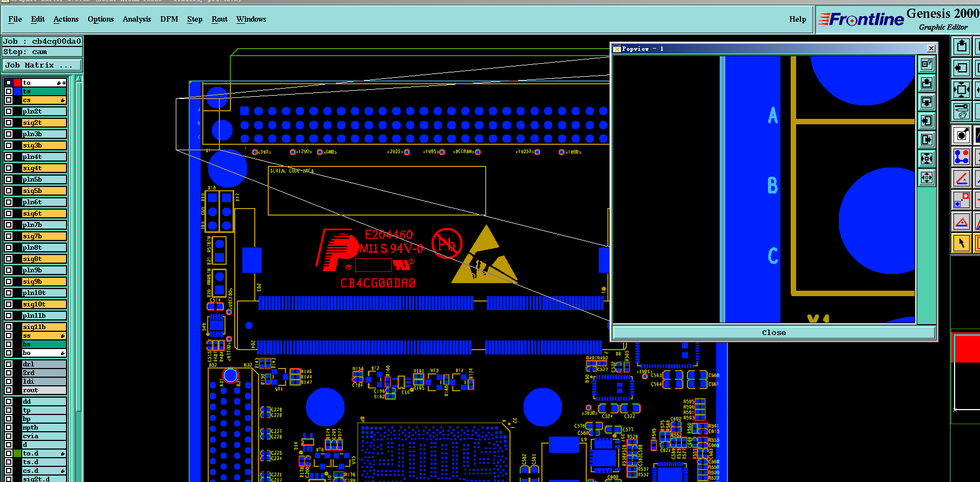This screenshot has width=980, height=482.
Task: Select layer name bs
Action: pyautogui.click(x=44, y=344)
